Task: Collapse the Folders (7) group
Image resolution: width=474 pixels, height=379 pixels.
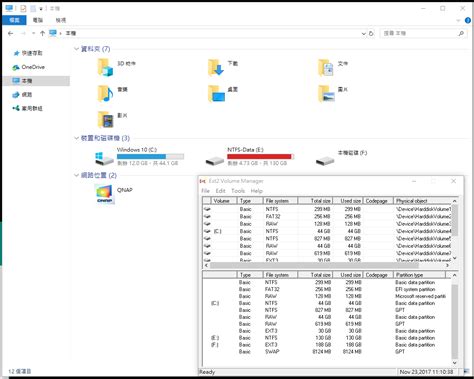Action: pos(76,49)
